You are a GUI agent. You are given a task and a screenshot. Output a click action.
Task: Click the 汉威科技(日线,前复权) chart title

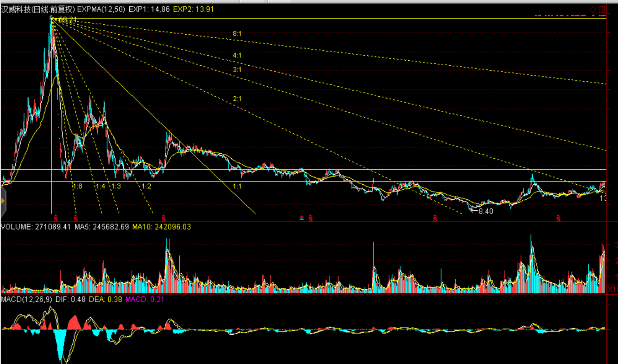click(x=38, y=9)
